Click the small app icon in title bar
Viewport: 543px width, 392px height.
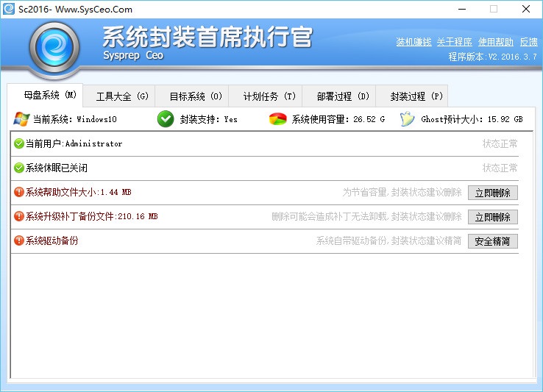(9, 9)
